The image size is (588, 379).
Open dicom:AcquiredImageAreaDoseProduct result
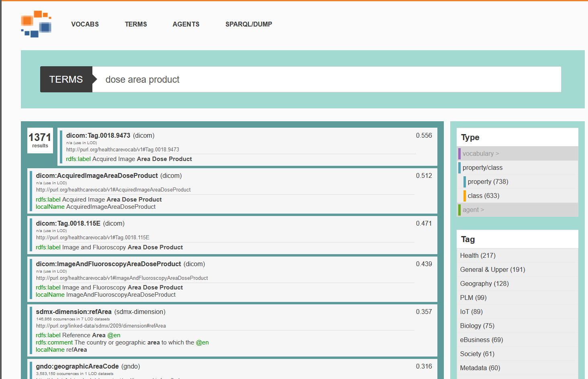click(97, 176)
